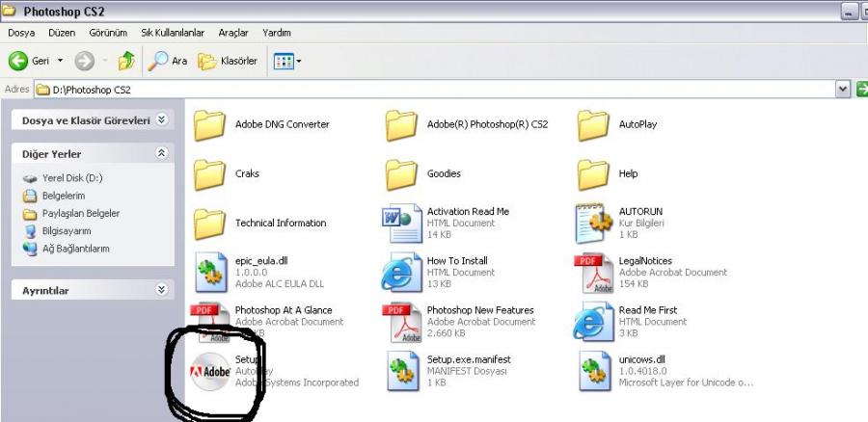Open the Help folder

coord(593,174)
